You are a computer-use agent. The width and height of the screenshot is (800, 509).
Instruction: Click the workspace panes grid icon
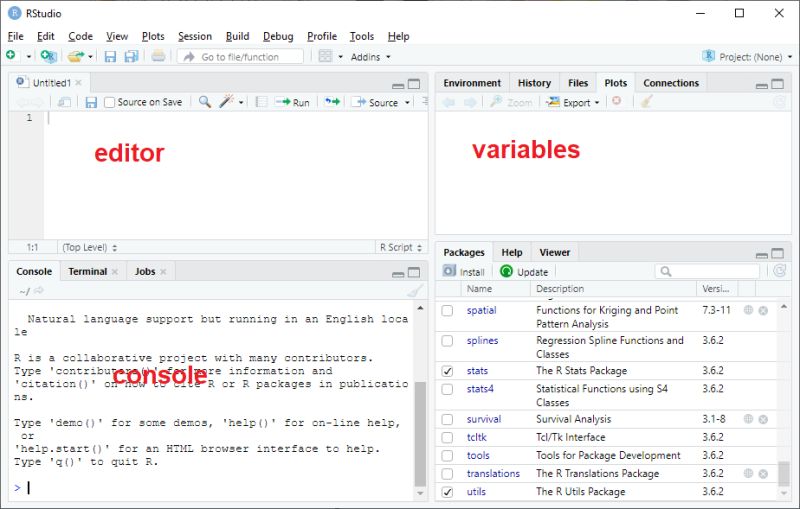coord(325,56)
